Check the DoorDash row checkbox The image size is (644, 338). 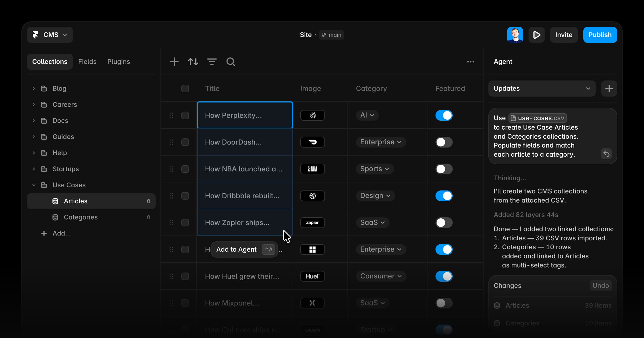point(185,142)
